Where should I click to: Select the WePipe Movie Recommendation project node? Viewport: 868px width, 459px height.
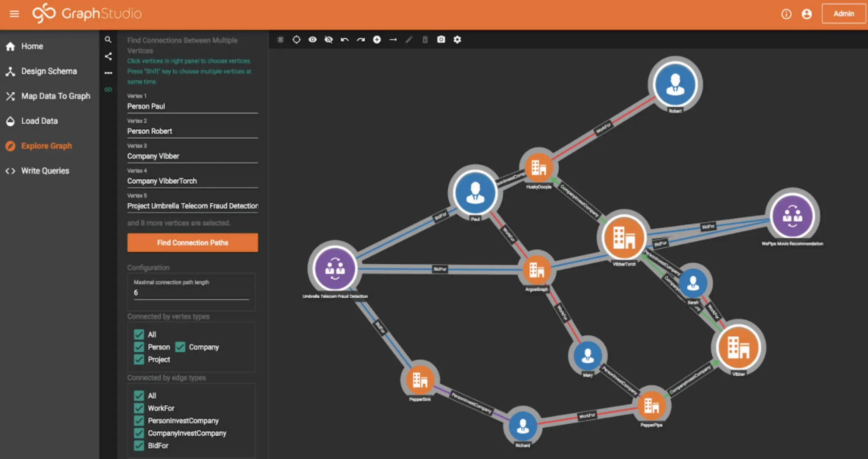pyautogui.click(x=792, y=216)
